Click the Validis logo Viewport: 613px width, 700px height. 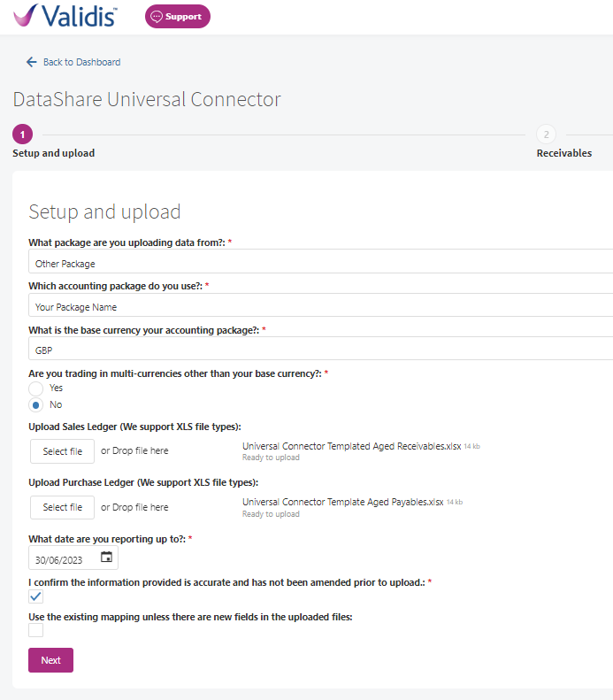pos(65,16)
